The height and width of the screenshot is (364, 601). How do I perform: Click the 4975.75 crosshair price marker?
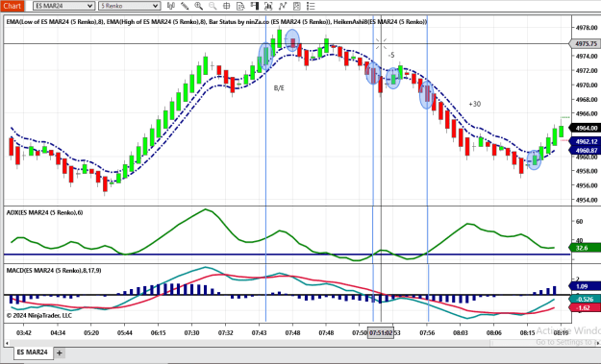(x=586, y=43)
